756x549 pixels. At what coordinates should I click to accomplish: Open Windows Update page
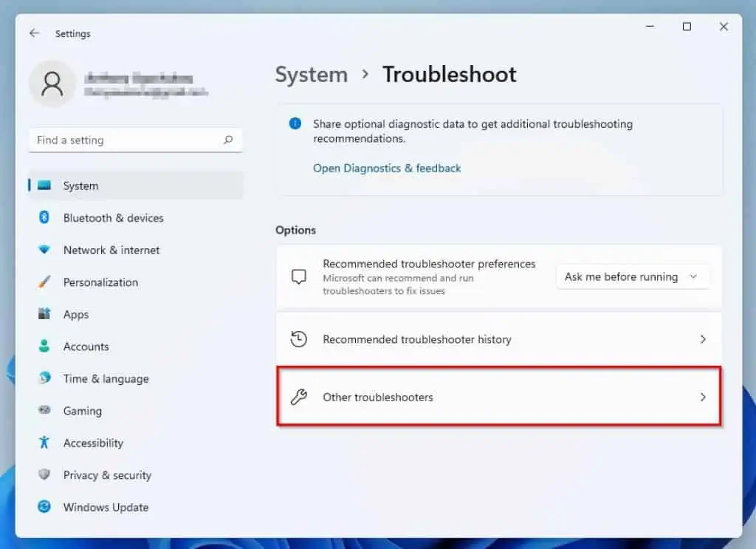(x=136, y=507)
